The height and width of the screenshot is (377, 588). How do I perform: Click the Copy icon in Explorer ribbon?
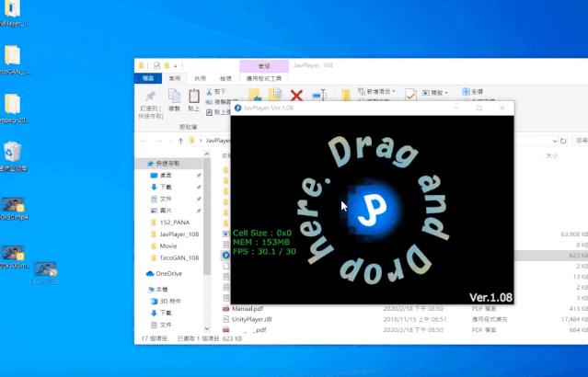tap(174, 96)
